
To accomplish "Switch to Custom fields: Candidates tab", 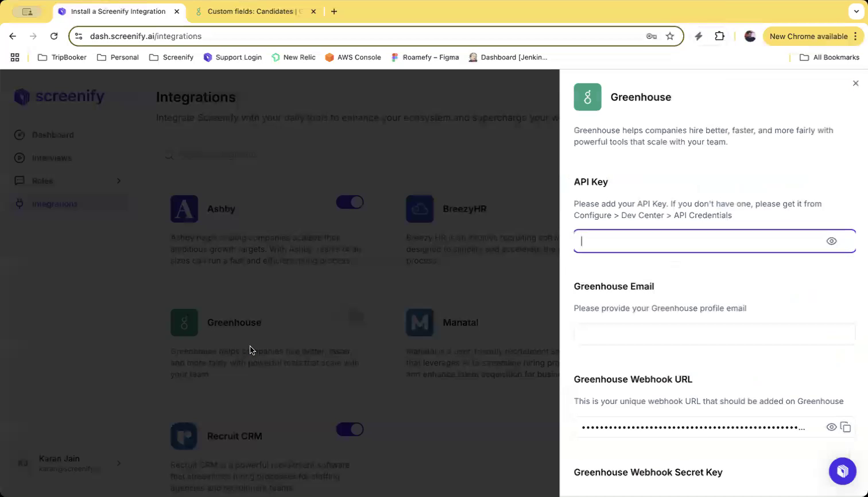I will coord(254,11).
